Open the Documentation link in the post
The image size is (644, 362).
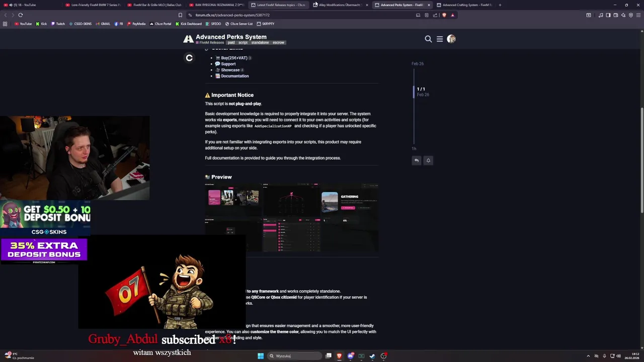pos(234,76)
